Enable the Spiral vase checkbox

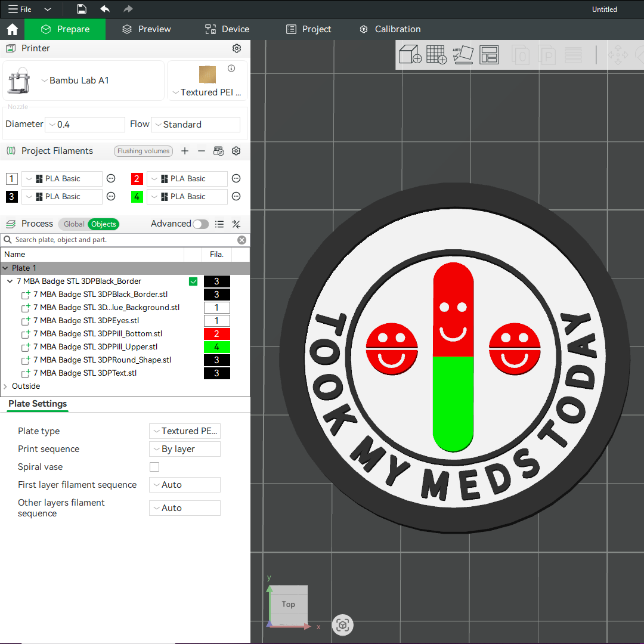(x=154, y=467)
